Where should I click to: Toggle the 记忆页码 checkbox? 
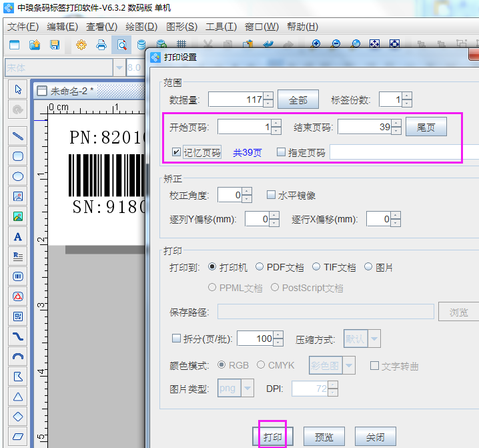(176, 152)
